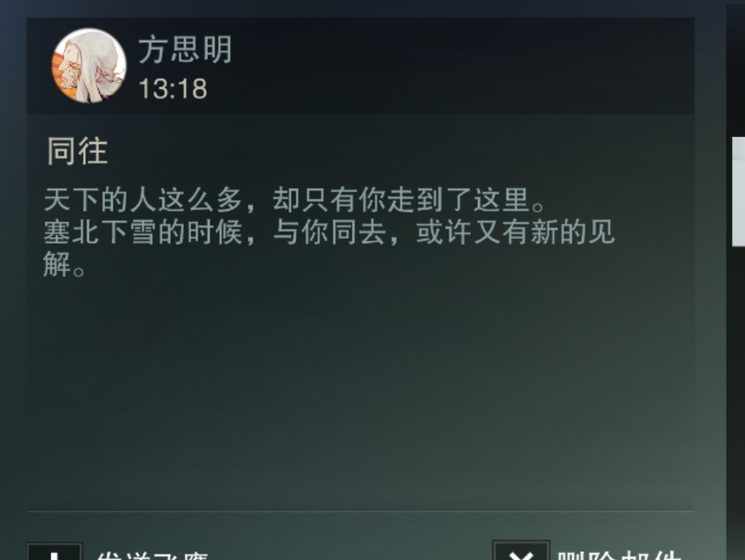Viewport: 745px width, 560px height.
Task: Select the sender name 方思明
Action: point(186,49)
